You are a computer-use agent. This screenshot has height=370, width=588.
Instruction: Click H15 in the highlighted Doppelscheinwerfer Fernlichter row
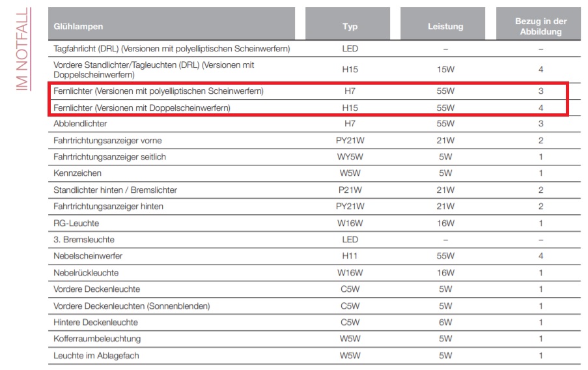point(350,107)
